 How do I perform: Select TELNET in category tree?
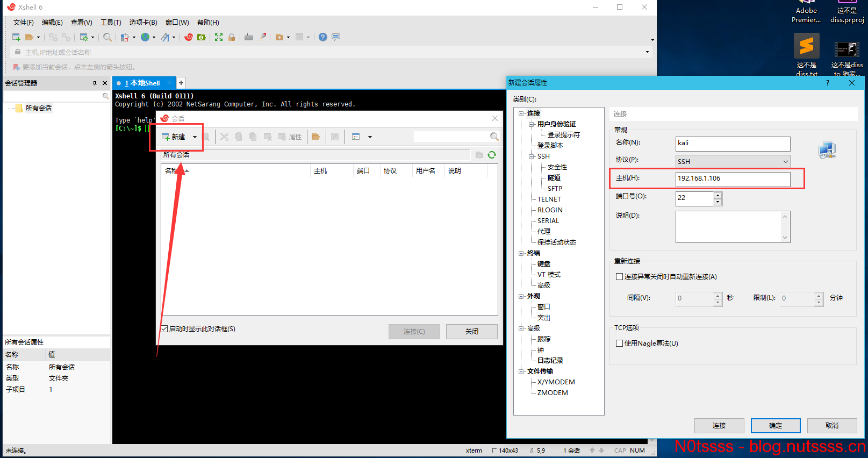[x=549, y=199]
